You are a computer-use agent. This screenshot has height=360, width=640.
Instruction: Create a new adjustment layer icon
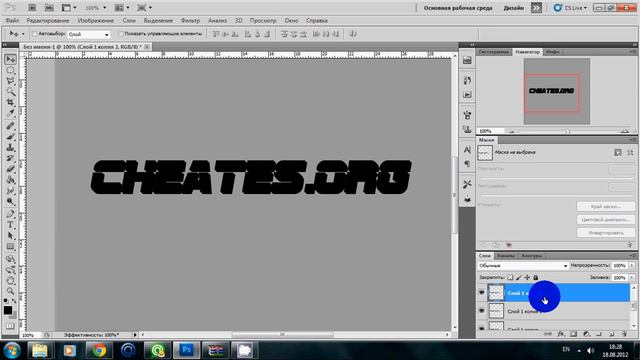pos(586,334)
